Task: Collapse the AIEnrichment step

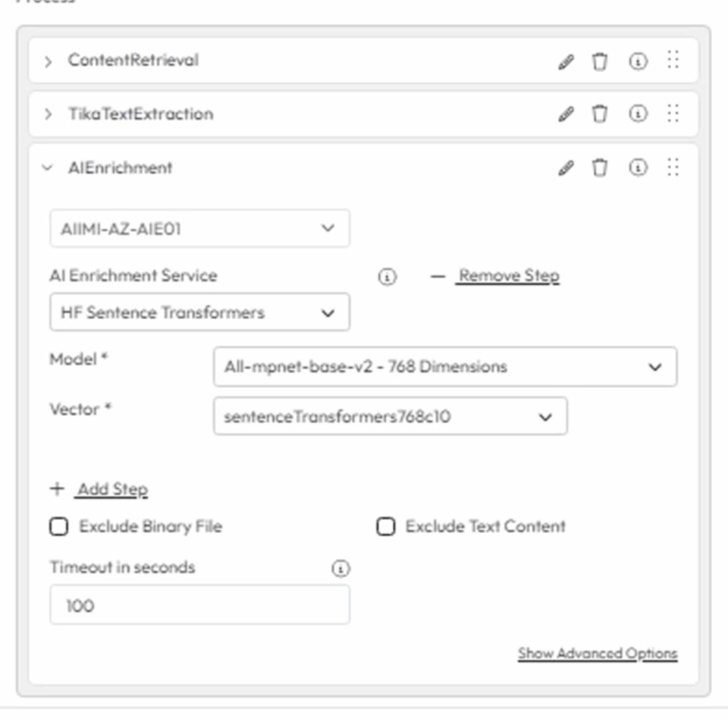Action: pos(47,168)
